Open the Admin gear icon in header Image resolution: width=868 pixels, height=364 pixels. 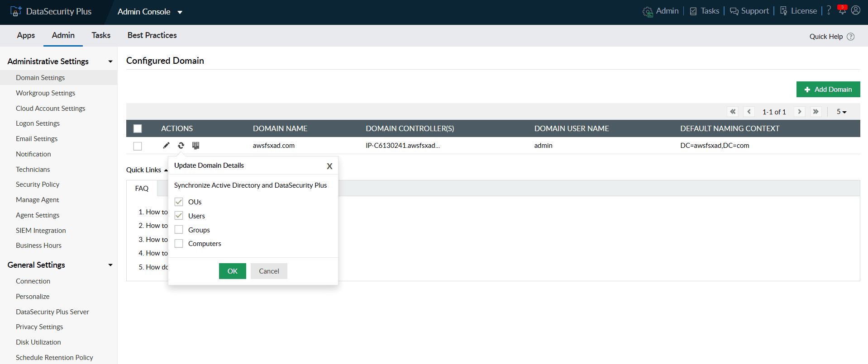[x=648, y=12]
